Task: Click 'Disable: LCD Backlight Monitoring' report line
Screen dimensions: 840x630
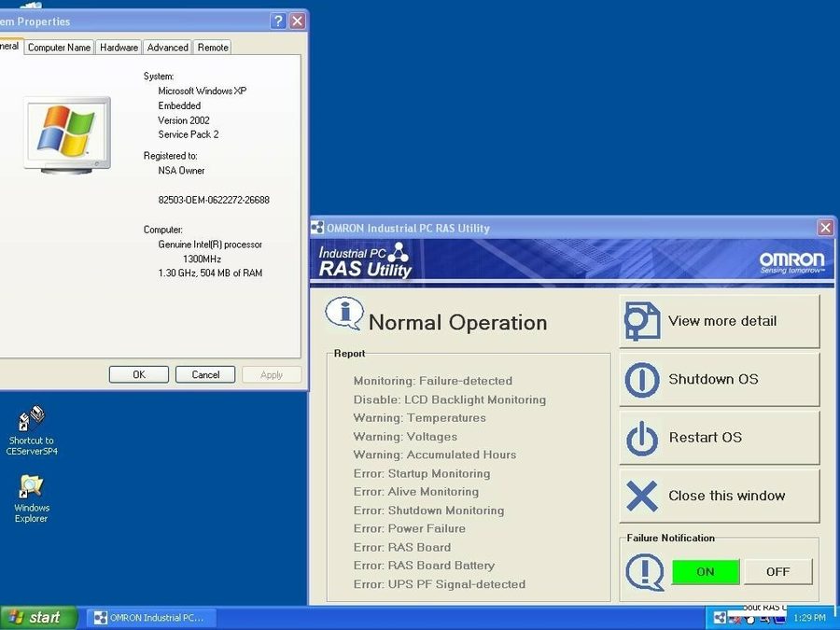Action: 450,399
